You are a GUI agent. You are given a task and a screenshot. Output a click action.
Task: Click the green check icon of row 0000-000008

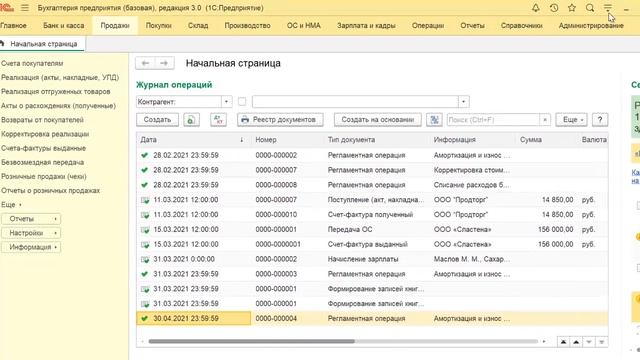pyautogui.click(x=144, y=185)
